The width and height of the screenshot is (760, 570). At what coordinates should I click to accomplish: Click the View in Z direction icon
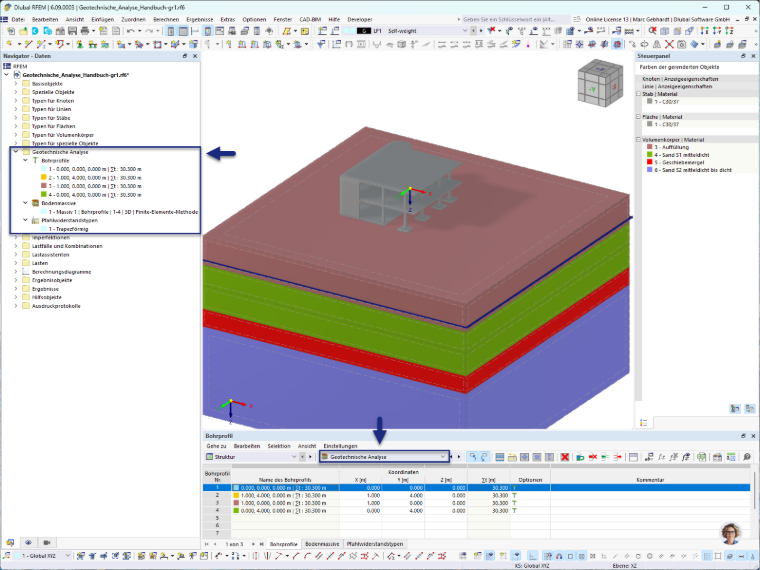point(729,31)
